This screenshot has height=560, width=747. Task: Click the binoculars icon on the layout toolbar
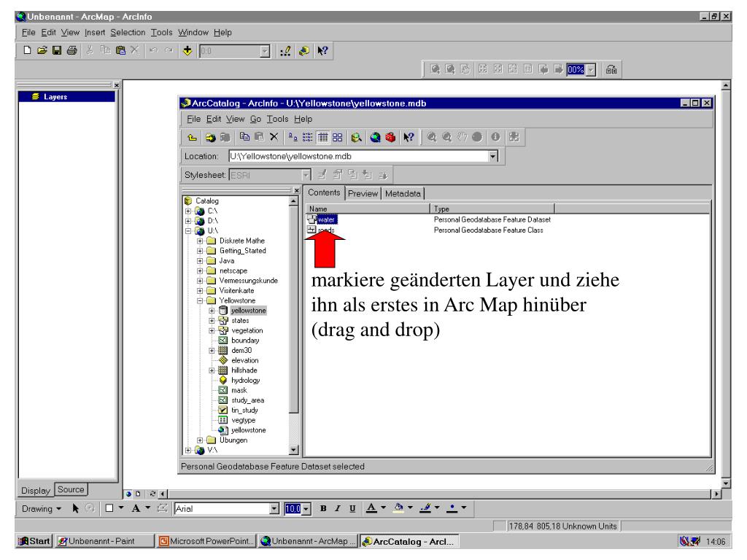(x=611, y=69)
